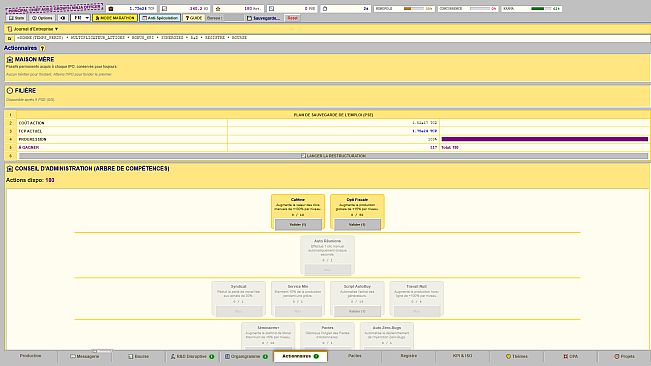Open the Guide help
This screenshot has height=366, width=651.
194,18
